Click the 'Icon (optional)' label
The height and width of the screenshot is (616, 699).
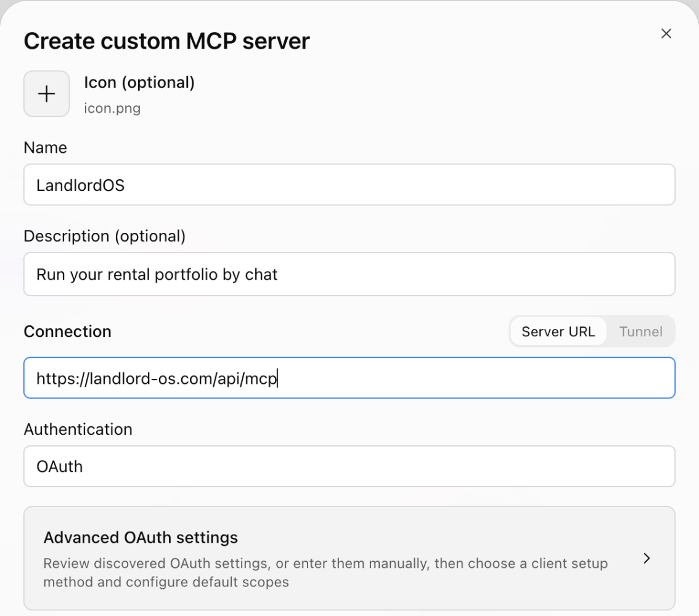139,83
